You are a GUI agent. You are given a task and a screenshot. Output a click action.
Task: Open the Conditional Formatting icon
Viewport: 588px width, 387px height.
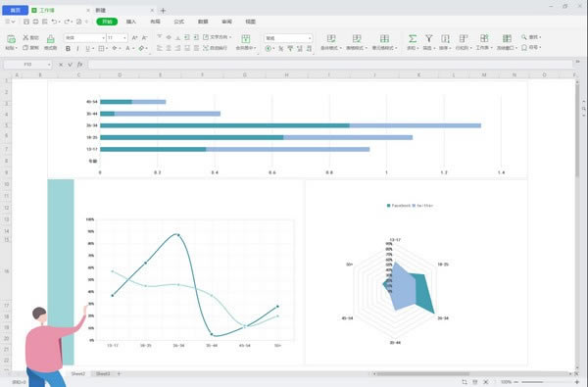(x=331, y=38)
